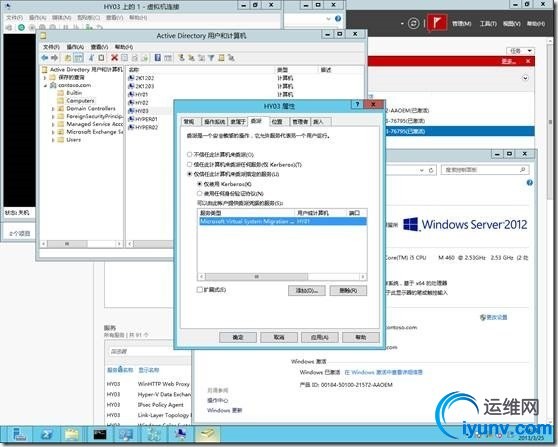
Task: Open the black command prompt taskbar icon
Action: pos(100,435)
